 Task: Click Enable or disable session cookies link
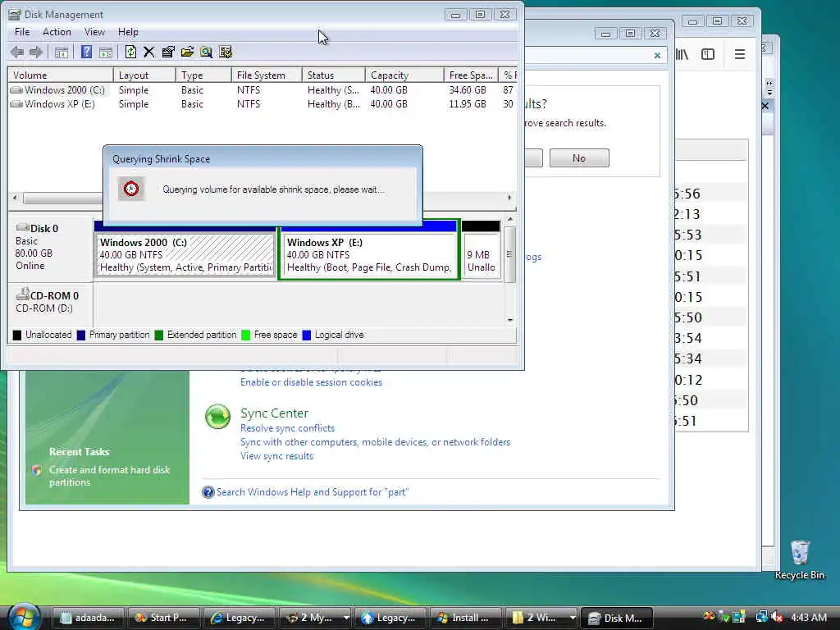click(x=311, y=382)
